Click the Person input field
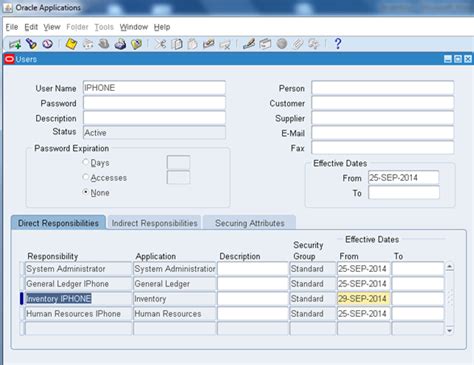The height and width of the screenshot is (365, 474). (x=383, y=88)
